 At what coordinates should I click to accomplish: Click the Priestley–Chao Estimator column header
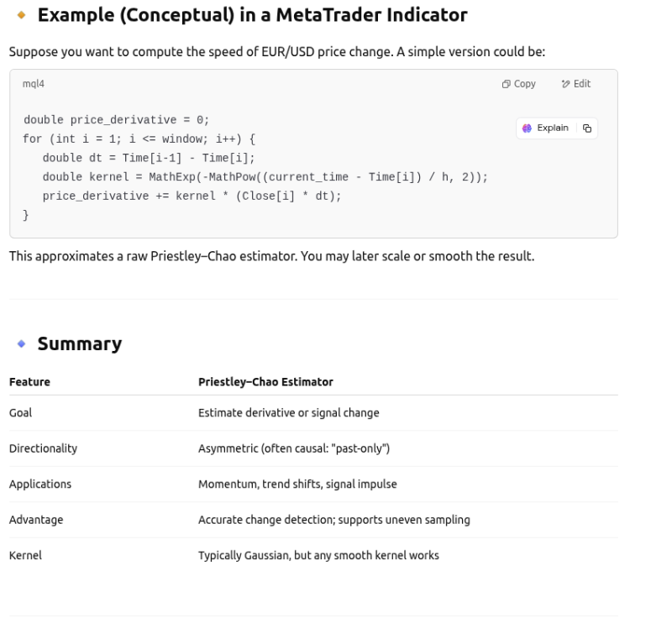pyautogui.click(x=265, y=382)
